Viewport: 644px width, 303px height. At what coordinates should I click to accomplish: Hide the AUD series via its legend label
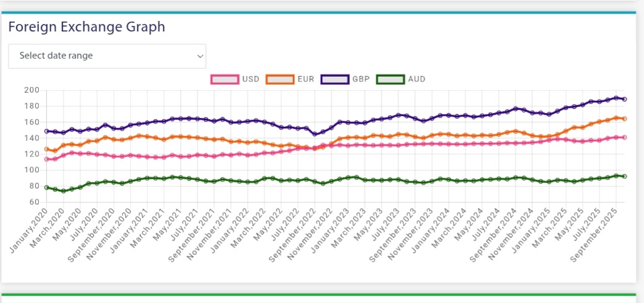coord(417,79)
